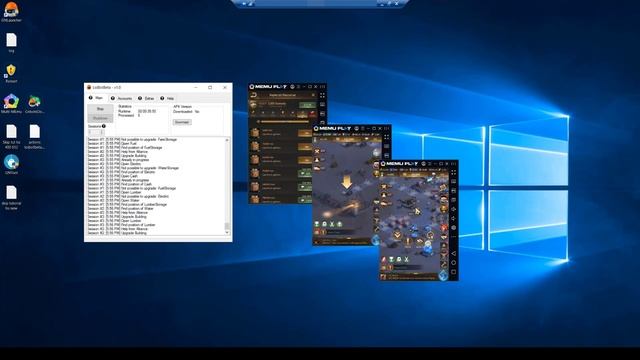Click Android recents square in front MEmu sidebar
Viewport: 640px width, 360px height.
[453, 272]
